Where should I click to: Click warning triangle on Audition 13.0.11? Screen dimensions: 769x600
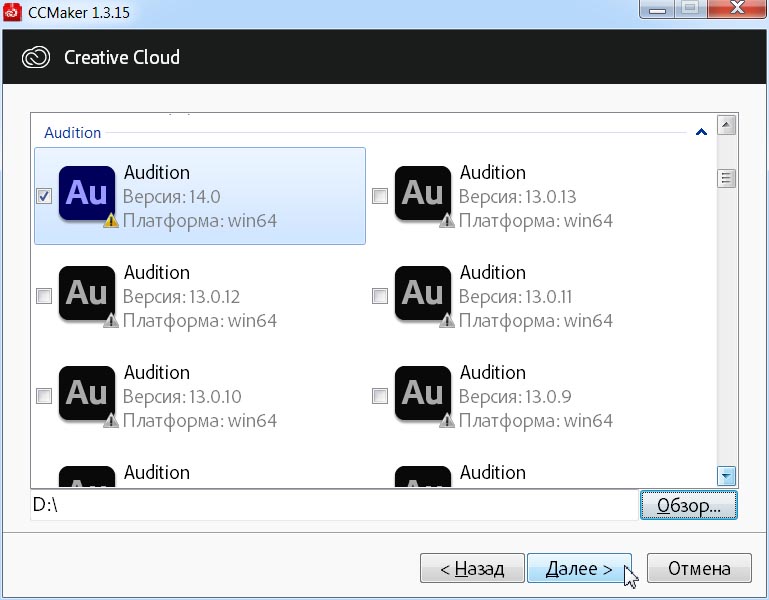point(447,321)
